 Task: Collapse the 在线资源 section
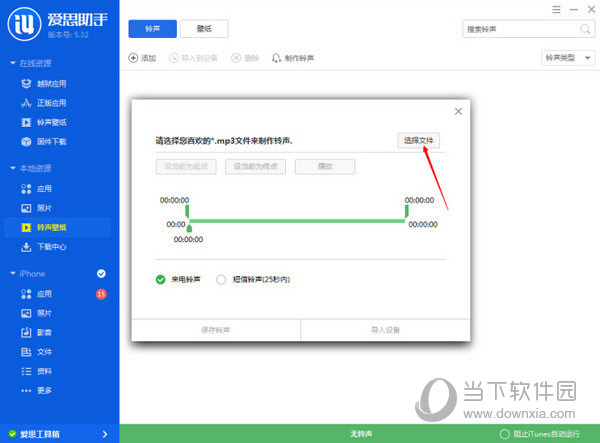[x=13, y=63]
